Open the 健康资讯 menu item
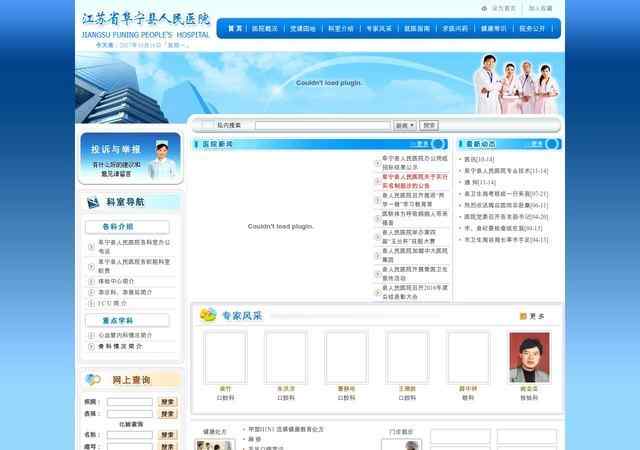 pos(493,29)
